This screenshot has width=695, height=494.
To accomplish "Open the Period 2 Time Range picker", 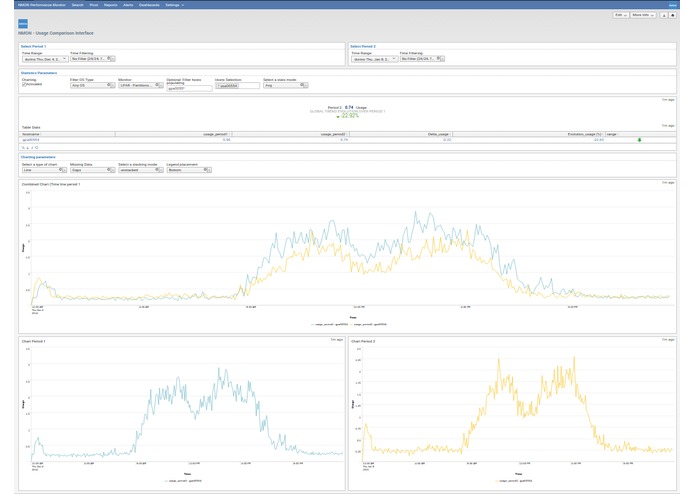I will point(375,59).
